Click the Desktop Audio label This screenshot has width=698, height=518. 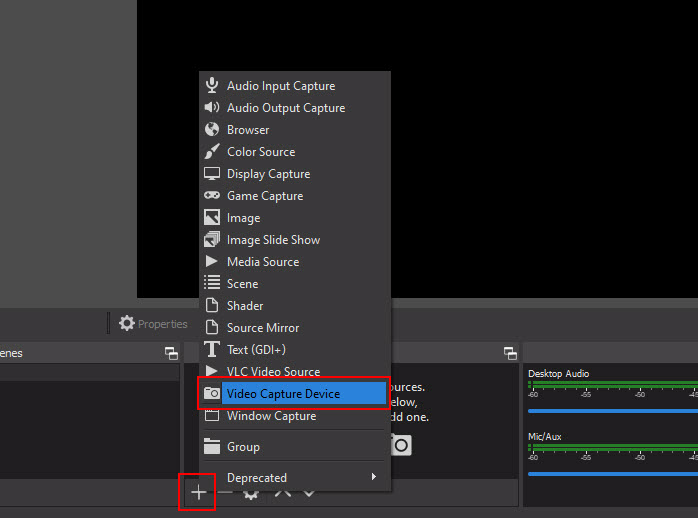click(x=558, y=373)
